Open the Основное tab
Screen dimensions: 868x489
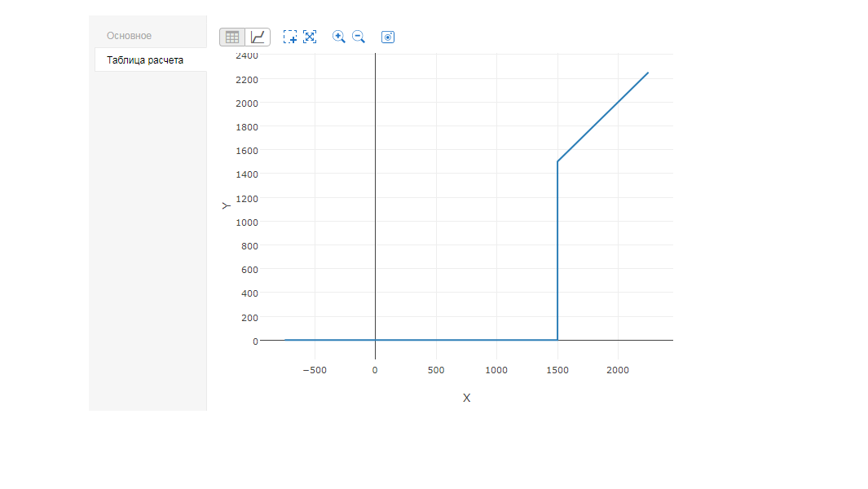pos(129,36)
